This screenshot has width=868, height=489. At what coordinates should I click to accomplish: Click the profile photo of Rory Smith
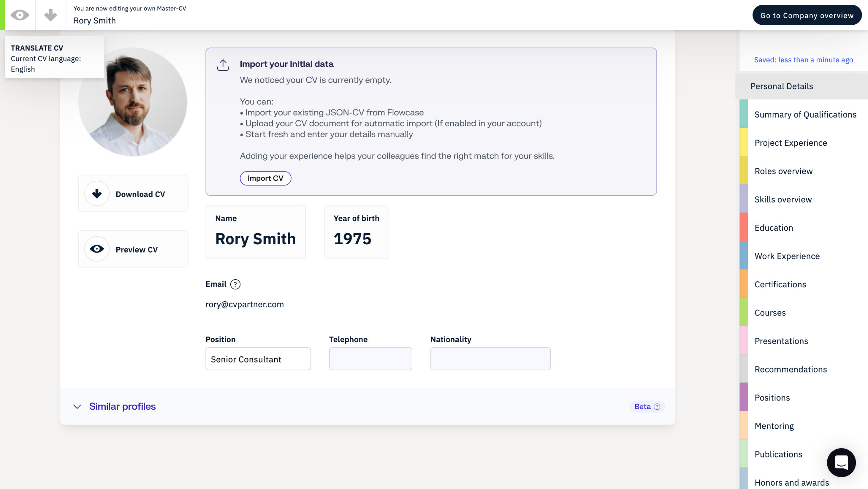point(133,102)
